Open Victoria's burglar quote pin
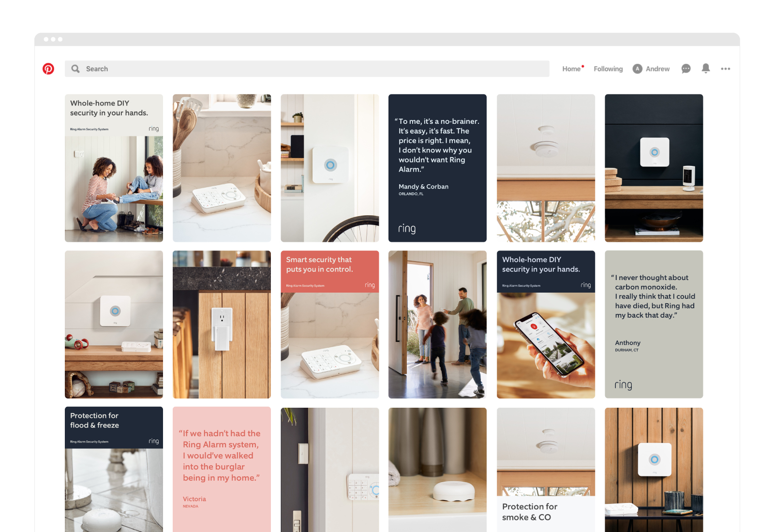This screenshot has height=532, width=774. [x=222, y=469]
